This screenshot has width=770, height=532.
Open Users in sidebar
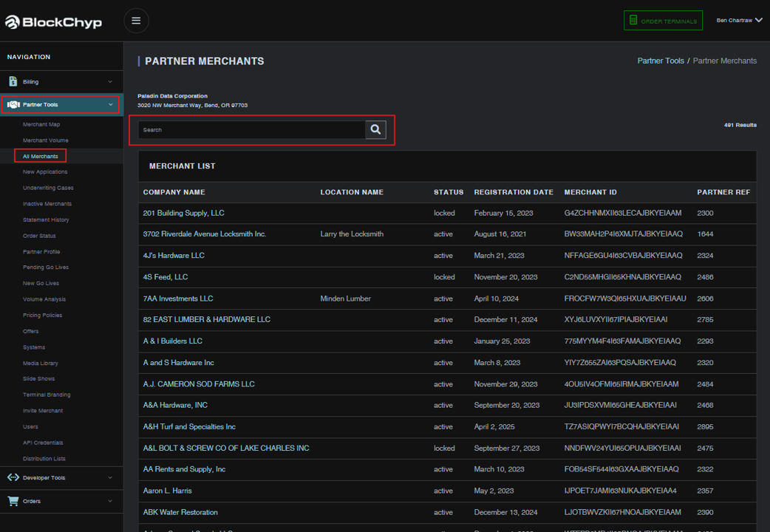coord(30,427)
